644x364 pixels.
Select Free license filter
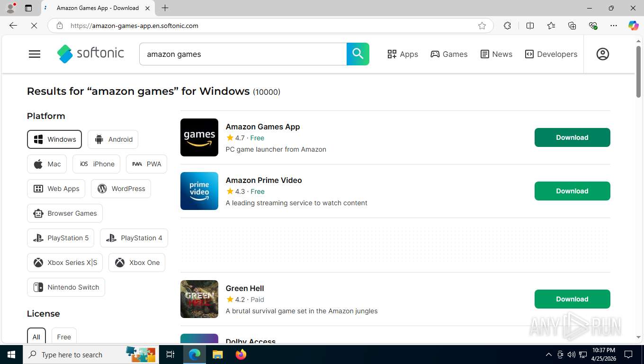click(x=64, y=337)
